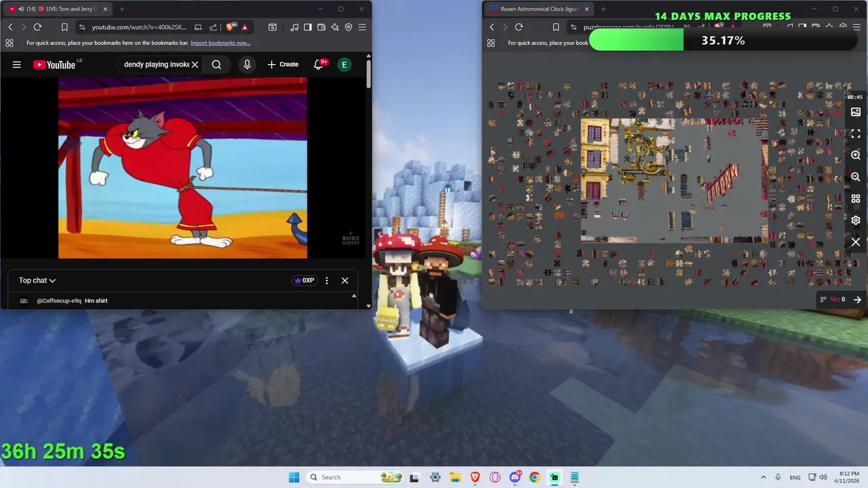Open puzzle image preview icon
This screenshot has width=868, height=488.
(x=856, y=112)
